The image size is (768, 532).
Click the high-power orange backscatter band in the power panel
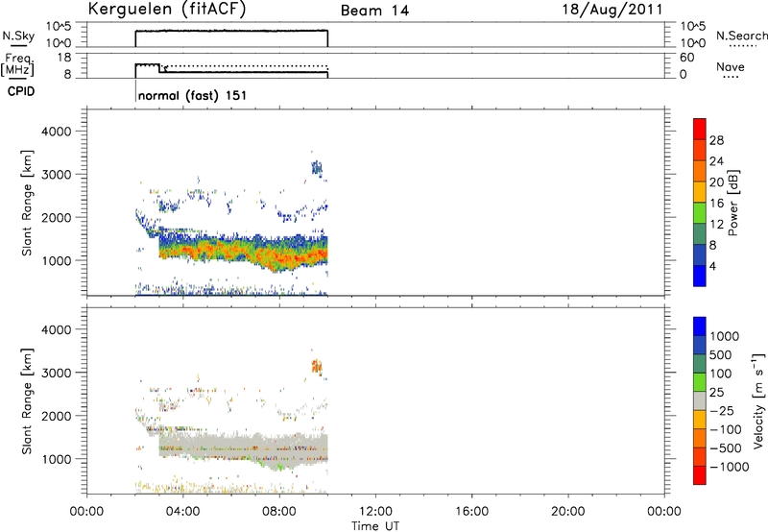click(245, 253)
